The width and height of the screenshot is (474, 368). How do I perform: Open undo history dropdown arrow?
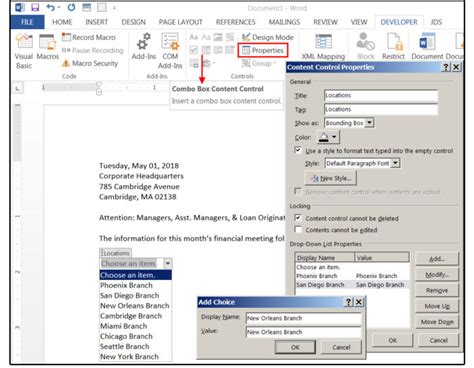[59, 7]
